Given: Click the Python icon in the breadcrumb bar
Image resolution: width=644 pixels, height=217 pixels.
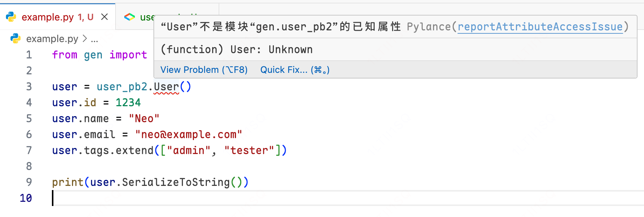Looking at the screenshot, I should click(16, 39).
